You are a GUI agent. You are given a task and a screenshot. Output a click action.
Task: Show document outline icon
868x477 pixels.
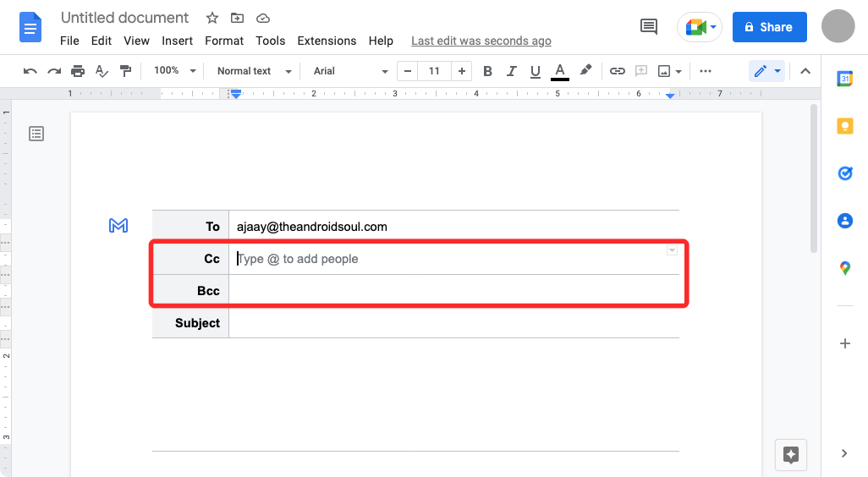click(36, 134)
